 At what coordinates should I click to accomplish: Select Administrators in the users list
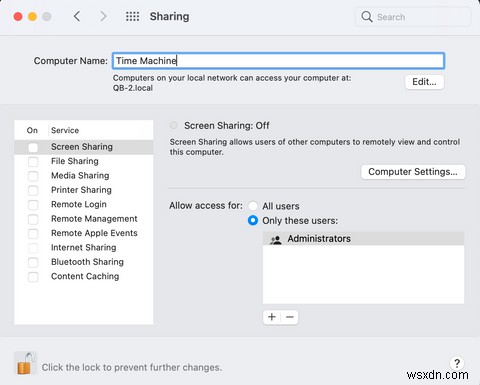coord(363,239)
